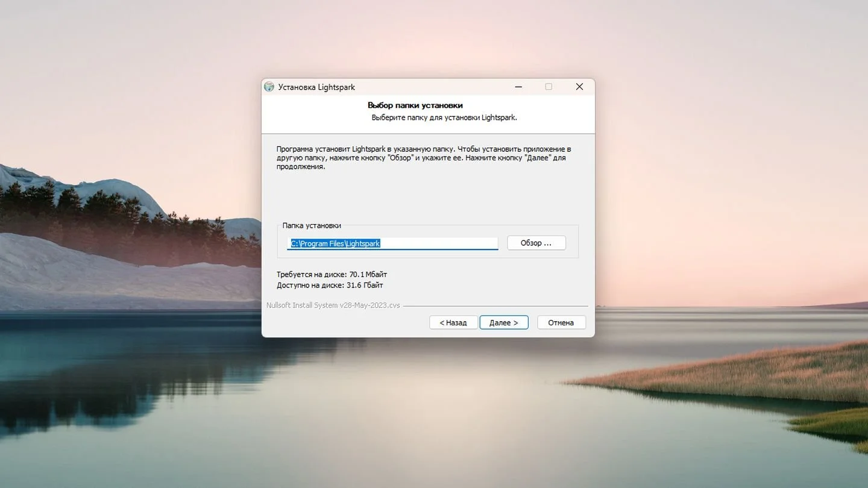
Task: Click the 'Программа установит Lightspark' description paragraph
Action: (x=424, y=157)
